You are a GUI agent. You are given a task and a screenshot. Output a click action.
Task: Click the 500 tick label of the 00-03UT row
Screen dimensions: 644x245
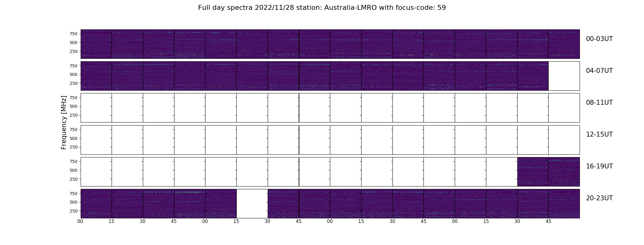[x=74, y=43]
